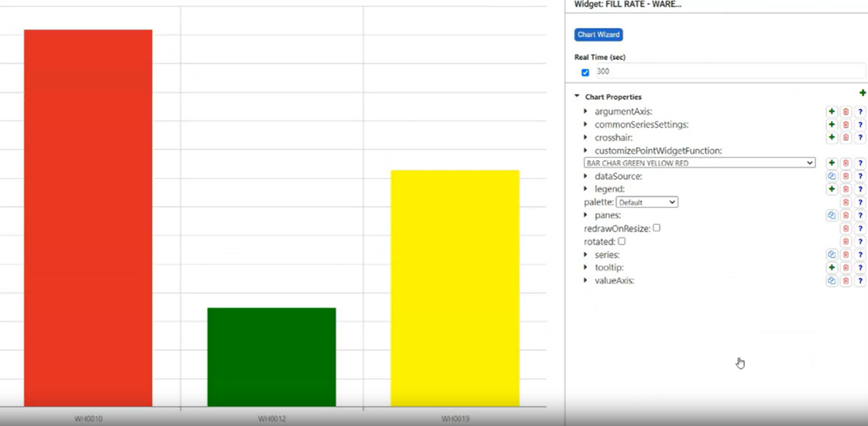Collapse the Chart Properties section
Screen dimensions: 868x426
[x=577, y=96]
